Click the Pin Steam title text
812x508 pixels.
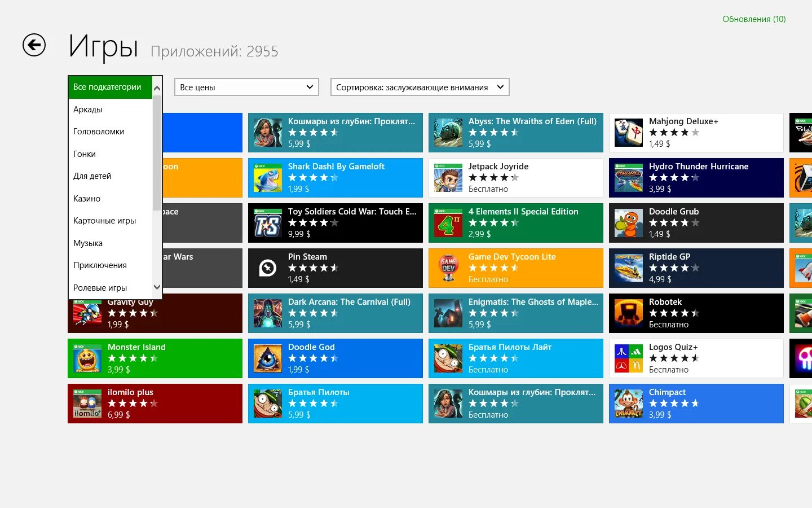[307, 257]
